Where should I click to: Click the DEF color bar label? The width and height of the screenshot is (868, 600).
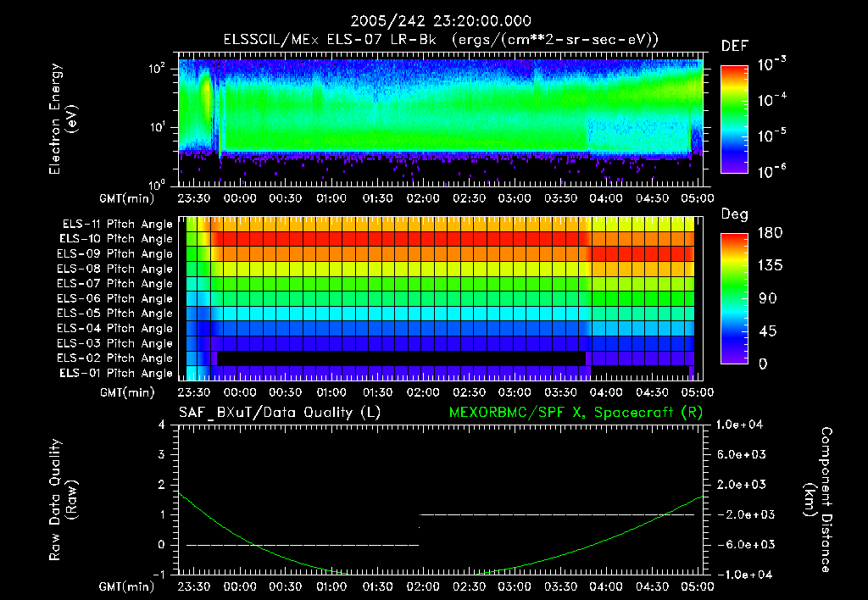[735, 46]
